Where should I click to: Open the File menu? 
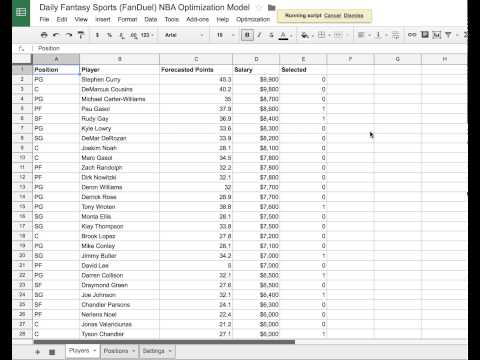click(44, 19)
